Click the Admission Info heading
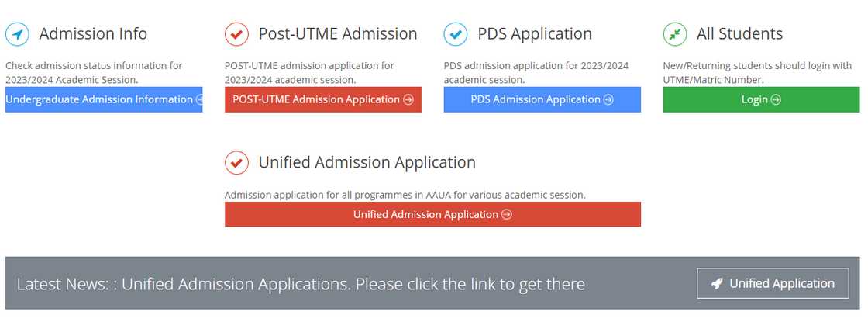This screenshot has height=329, width=868. (x=93, y=34)
